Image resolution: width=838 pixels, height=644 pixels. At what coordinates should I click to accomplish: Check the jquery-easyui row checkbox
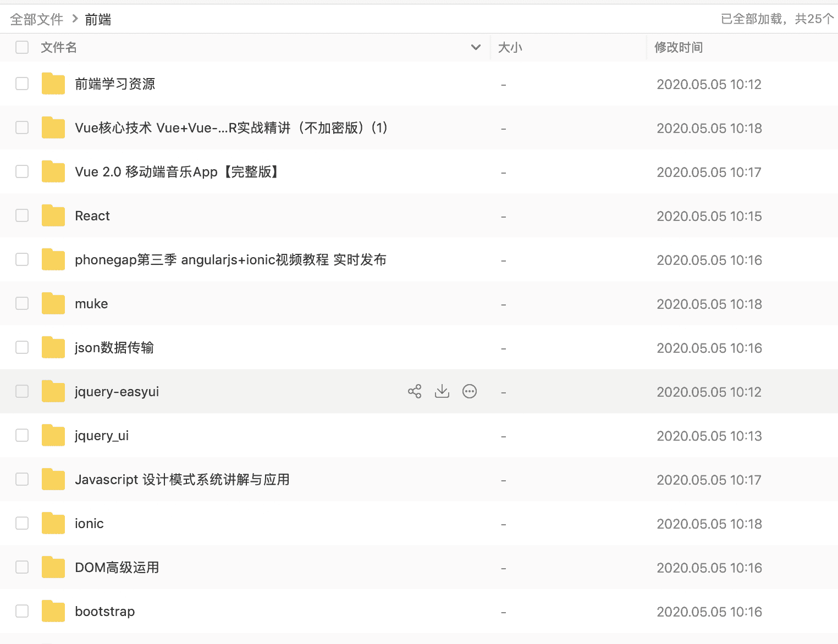(x=22, y=391)
